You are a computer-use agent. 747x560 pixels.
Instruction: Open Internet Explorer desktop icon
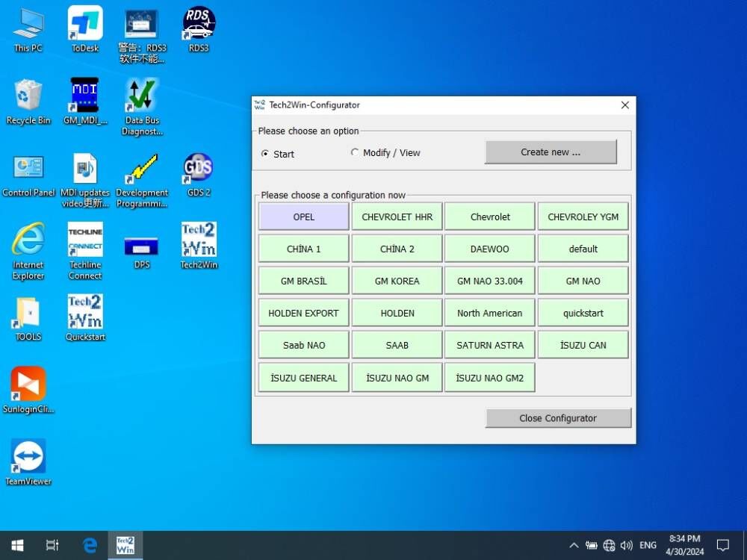click(28, 252)
